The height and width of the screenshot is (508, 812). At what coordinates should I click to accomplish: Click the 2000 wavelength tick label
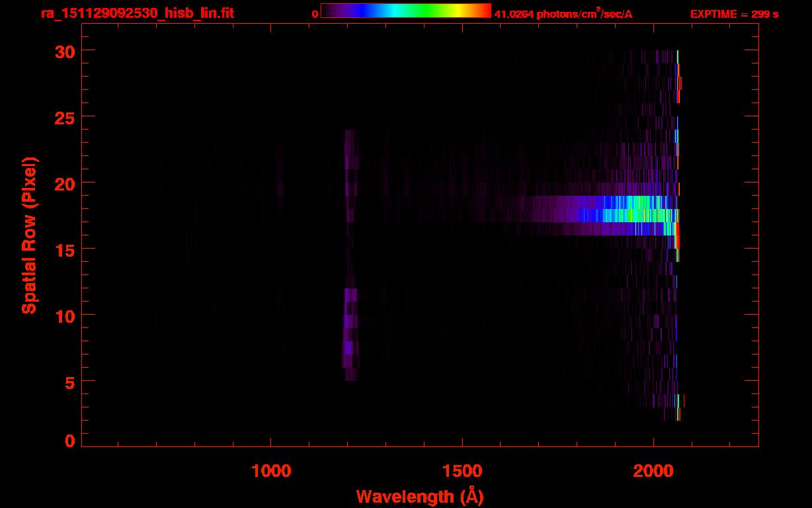click(x=653, y=471)
